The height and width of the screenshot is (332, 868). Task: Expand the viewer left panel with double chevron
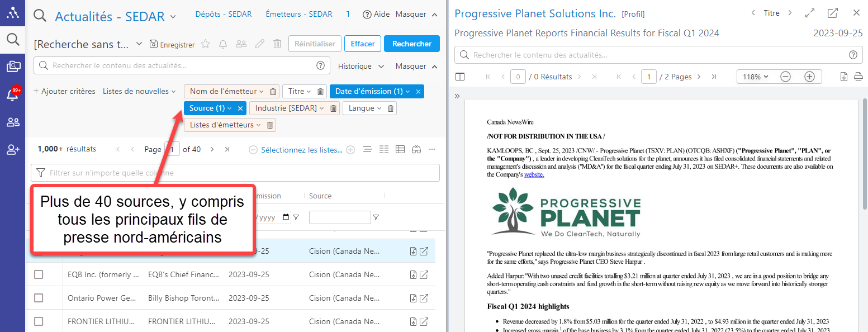(457, 96)
